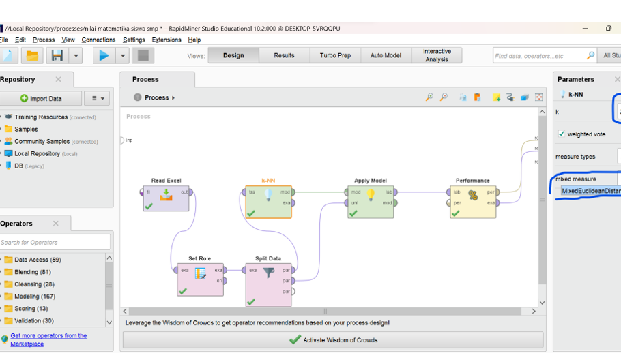Click the paste clipboard icon in Process toolbar
Screen dimensions: 621x364
[x=477, y=97]
